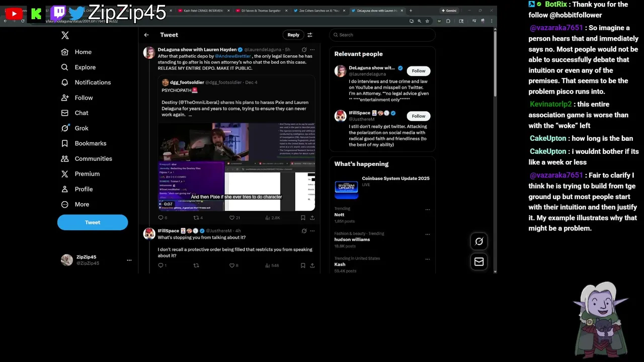Click the Gemini button in browser
This screenshot has height=362, width=644.
pyautogui.click(x=449, y=11)
